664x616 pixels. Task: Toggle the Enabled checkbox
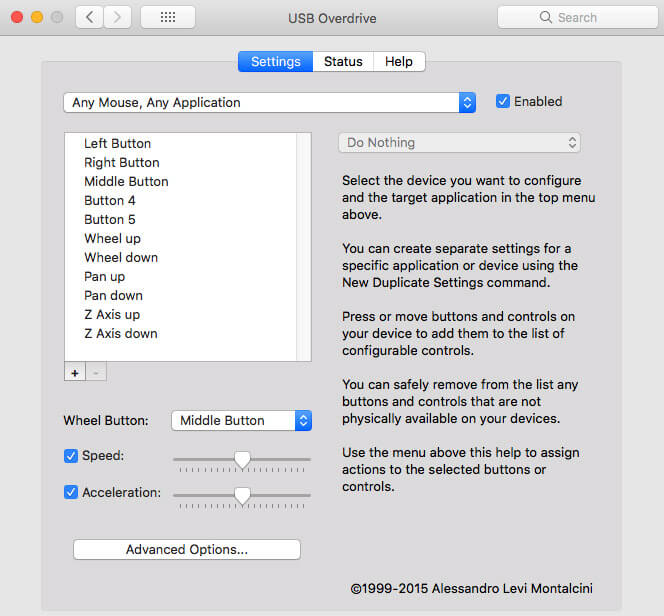[x=502, y=102]
